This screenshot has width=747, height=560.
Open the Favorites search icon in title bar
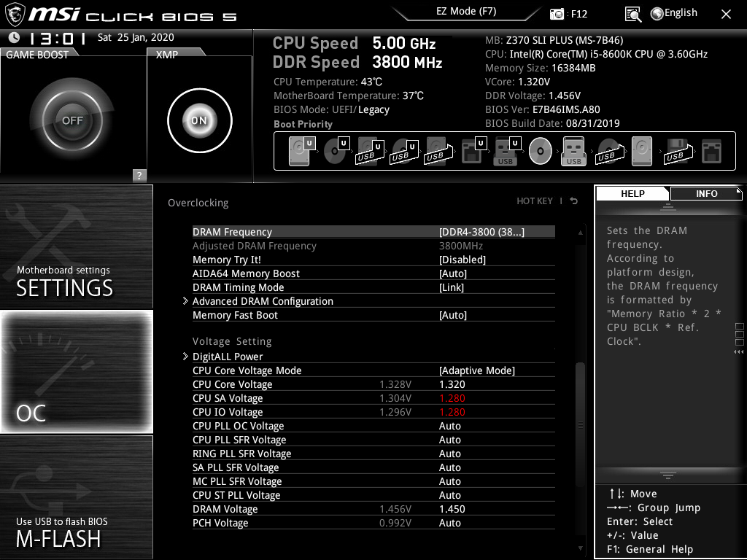pyautogui.click(x=633, y=13)
